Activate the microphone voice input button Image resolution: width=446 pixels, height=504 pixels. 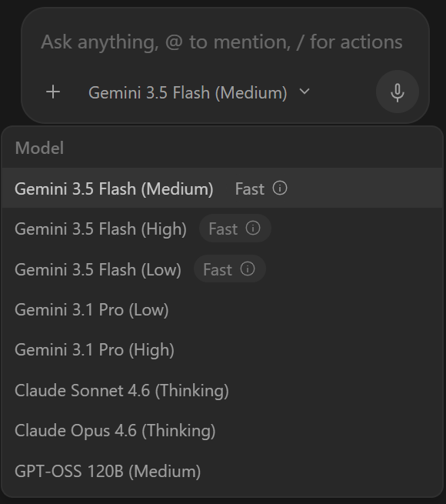click(x=398, y=92)
